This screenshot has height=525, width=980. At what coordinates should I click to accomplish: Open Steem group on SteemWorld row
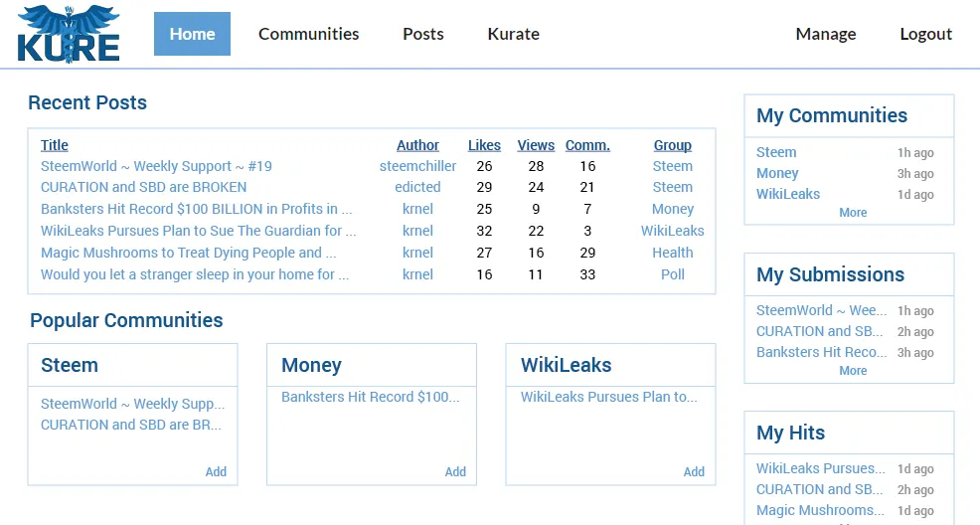[x=673, y=166]
